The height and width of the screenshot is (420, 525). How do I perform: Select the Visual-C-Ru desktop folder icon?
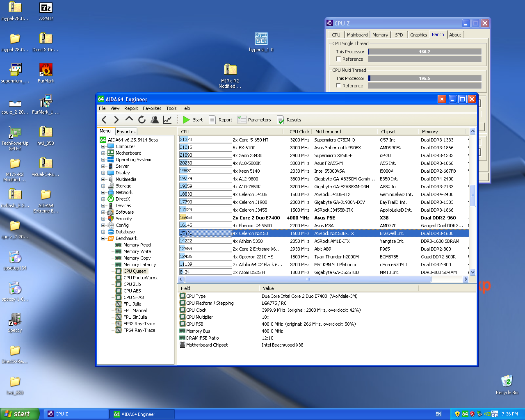pos(46,167)
